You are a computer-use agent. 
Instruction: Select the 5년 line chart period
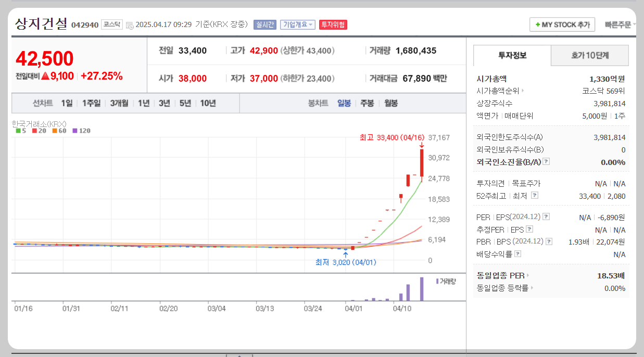coord(185,103)
